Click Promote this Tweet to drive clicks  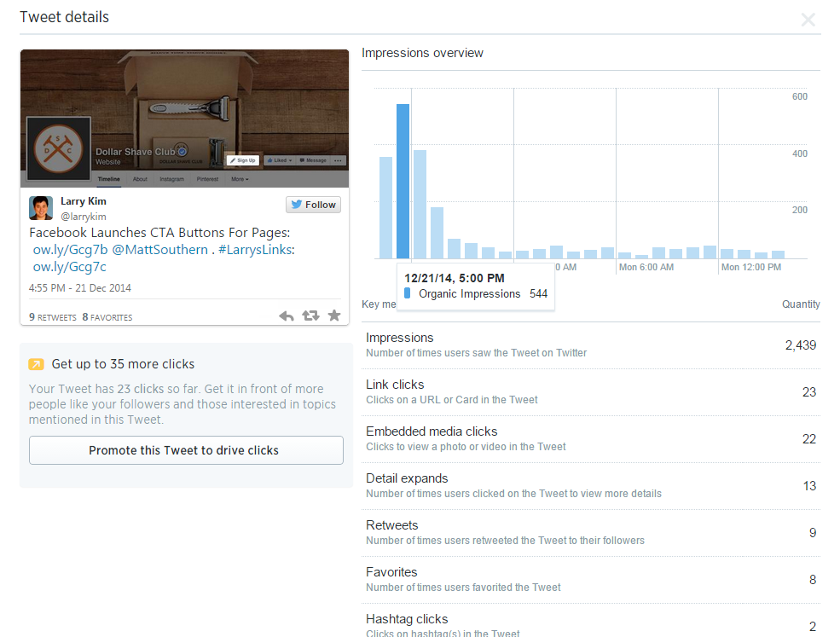coord(186,450)
